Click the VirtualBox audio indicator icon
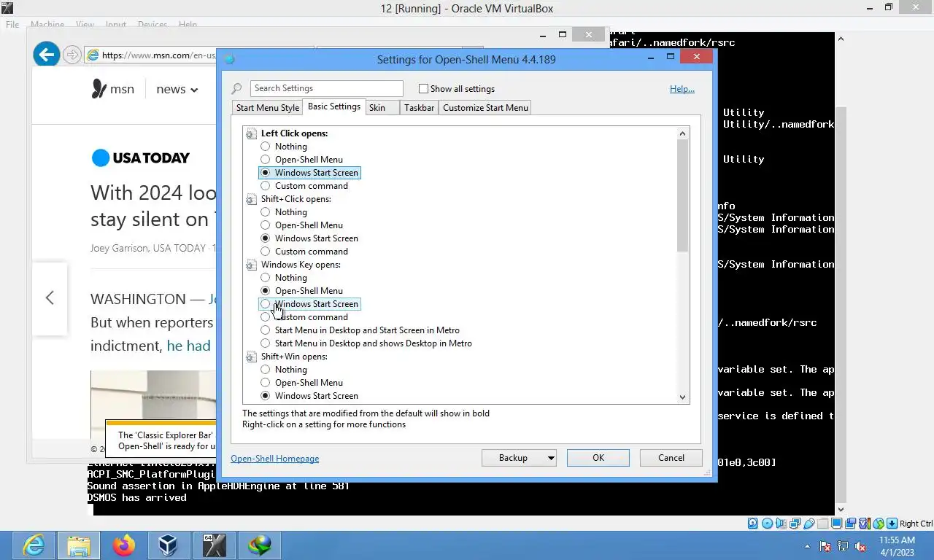This screenshot has height=560, width=934. point(781,524)
